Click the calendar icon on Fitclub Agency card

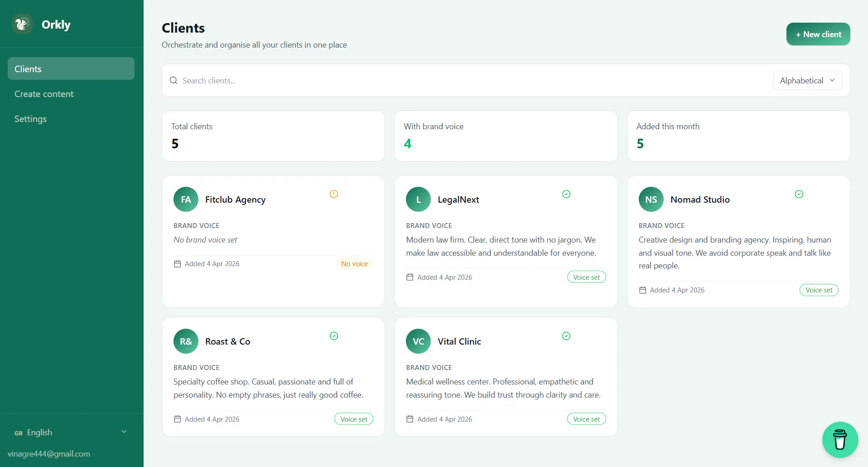(x=178, y=264)
